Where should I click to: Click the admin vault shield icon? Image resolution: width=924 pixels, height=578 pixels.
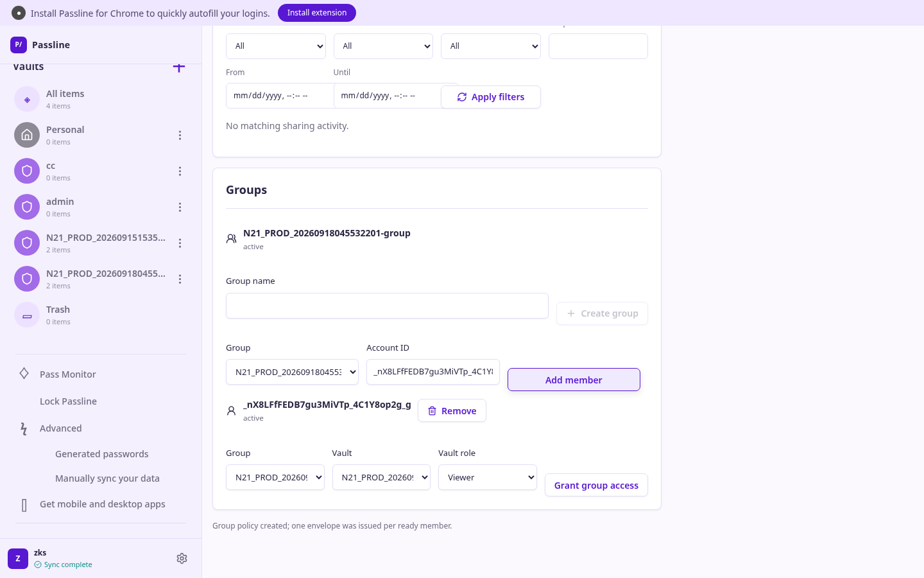27,207
